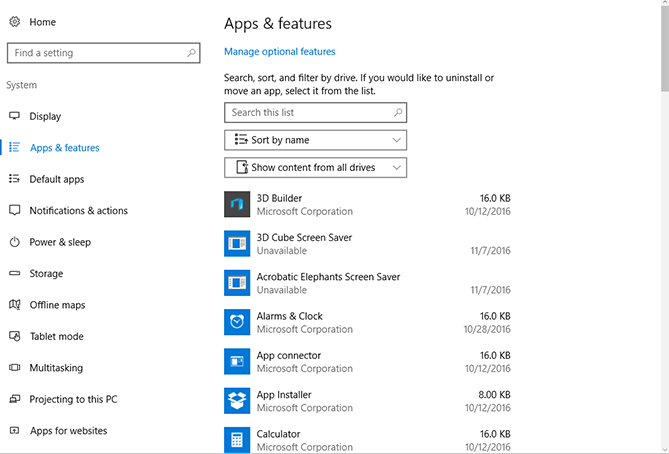Click the 8.00 KB size of App Installer
The image size is (669, 454).
tap(494, 395)
